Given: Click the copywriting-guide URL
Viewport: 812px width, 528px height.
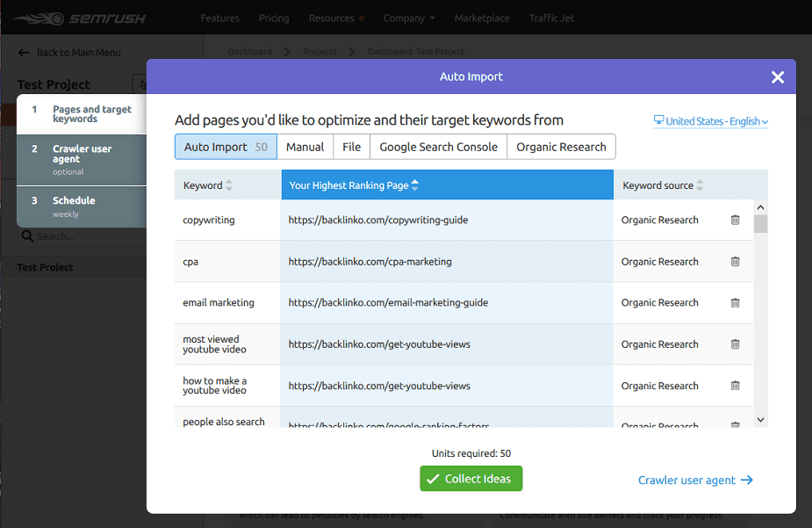Looking at the screenshot, I should pyautogui.click(x=378, y=220).
